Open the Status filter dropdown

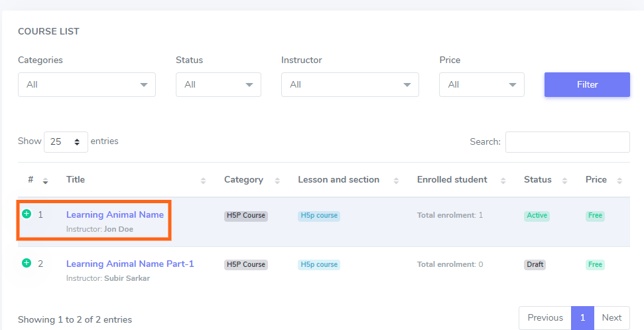pos(218,85)
